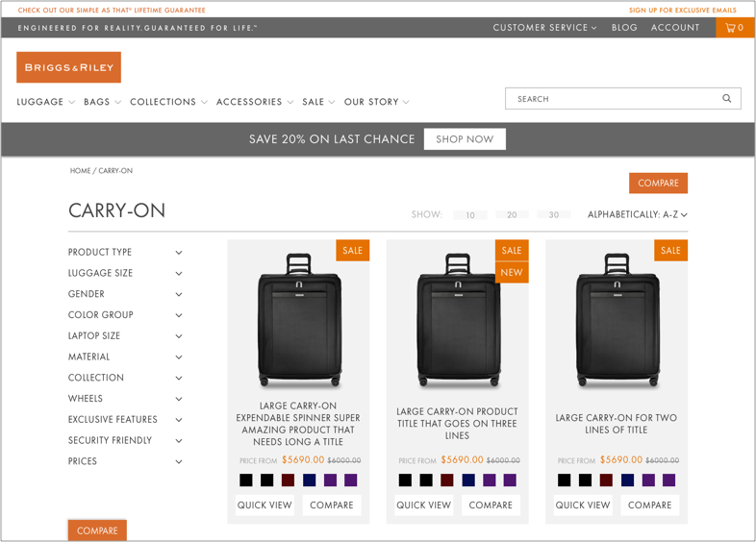The image size is (756, 542).
Task: Click the Product Title That Goes On Three Lines
Action: [x=457, y=424]
